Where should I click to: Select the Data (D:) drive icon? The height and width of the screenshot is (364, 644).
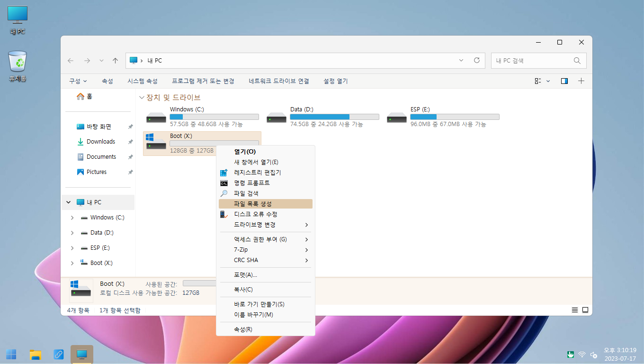click(x=277, y=117)
